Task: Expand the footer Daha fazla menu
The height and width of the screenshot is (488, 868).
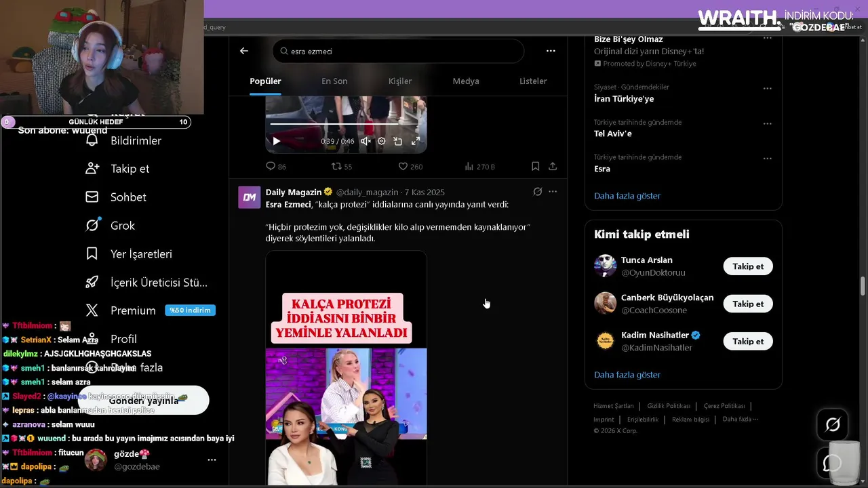Action: coord(741,419)
